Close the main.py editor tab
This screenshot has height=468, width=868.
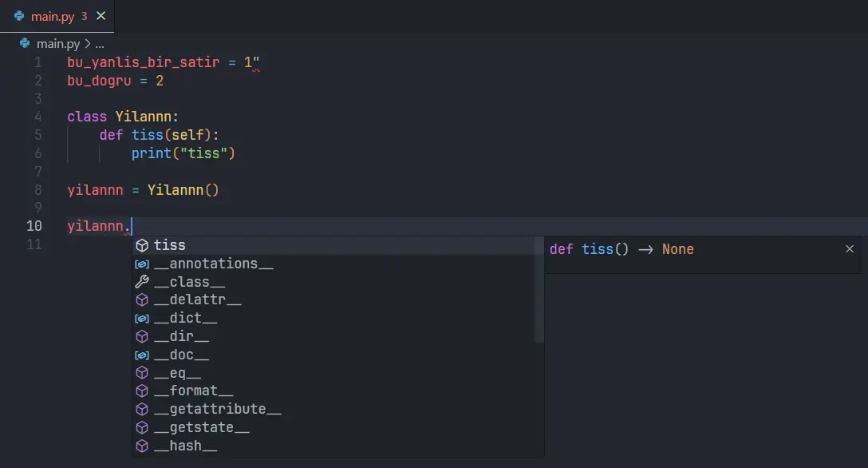101,16
